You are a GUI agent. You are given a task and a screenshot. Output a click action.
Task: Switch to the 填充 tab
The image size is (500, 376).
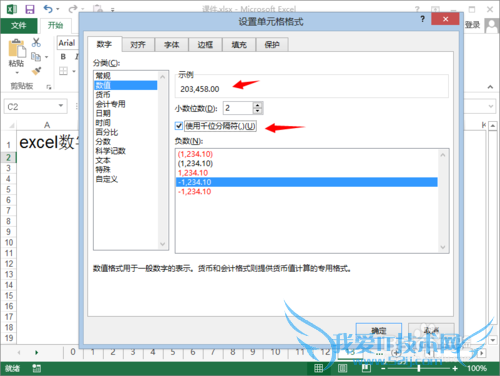tap(239, 45)
